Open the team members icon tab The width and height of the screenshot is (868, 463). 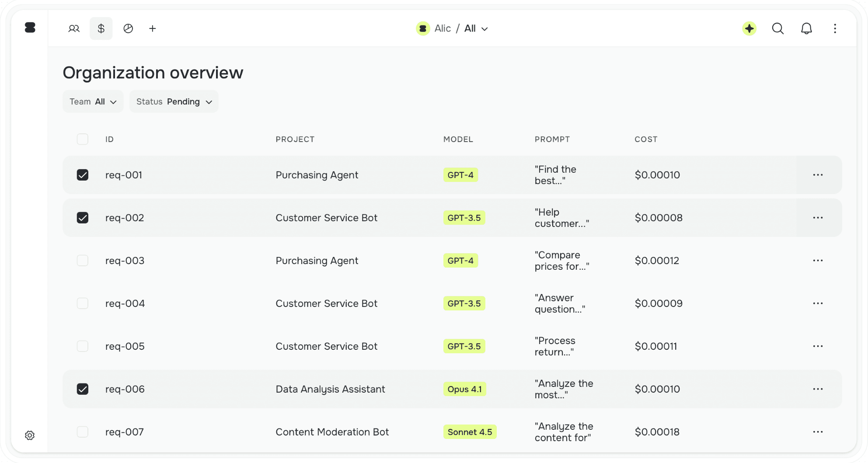click(74, 28)
